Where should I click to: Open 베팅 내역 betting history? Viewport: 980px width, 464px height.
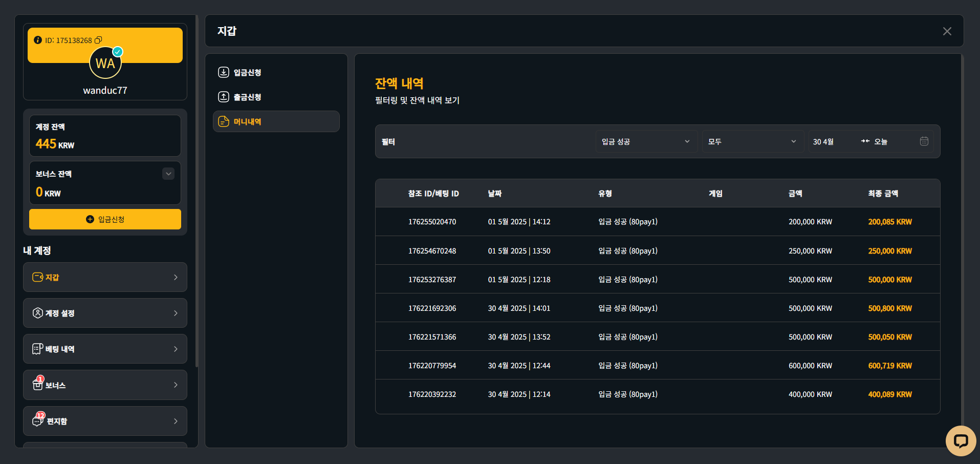click(x=105, y=349)
